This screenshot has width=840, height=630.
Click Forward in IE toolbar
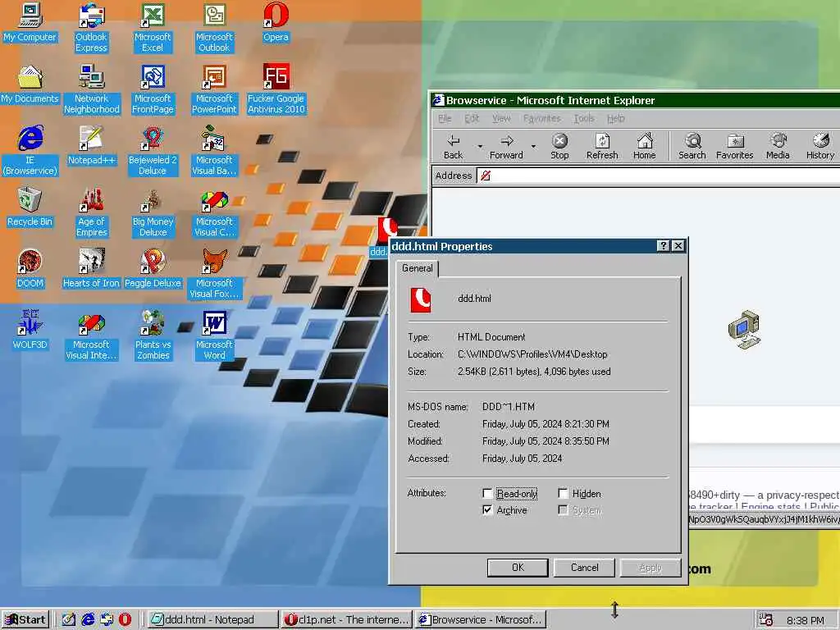point(505,146)
